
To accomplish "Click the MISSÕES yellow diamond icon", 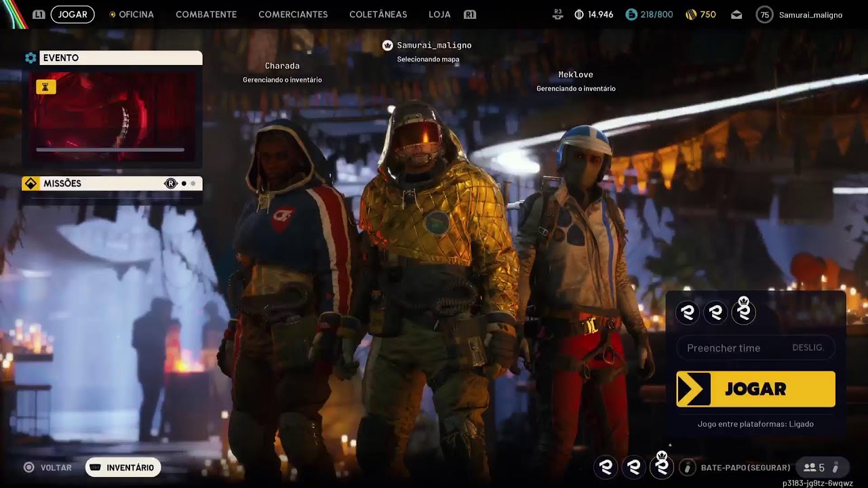I will 30,184.
